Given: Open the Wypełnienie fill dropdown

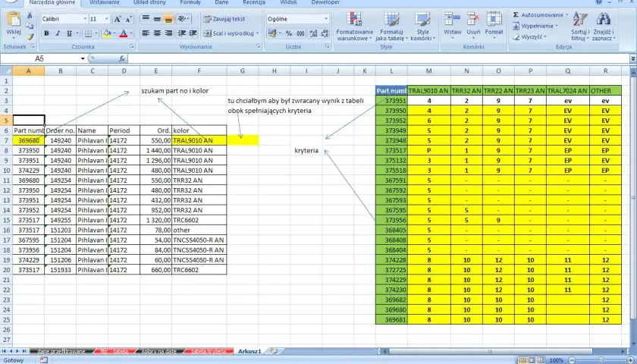Looking at the screenshot, I should pos(556,26).
